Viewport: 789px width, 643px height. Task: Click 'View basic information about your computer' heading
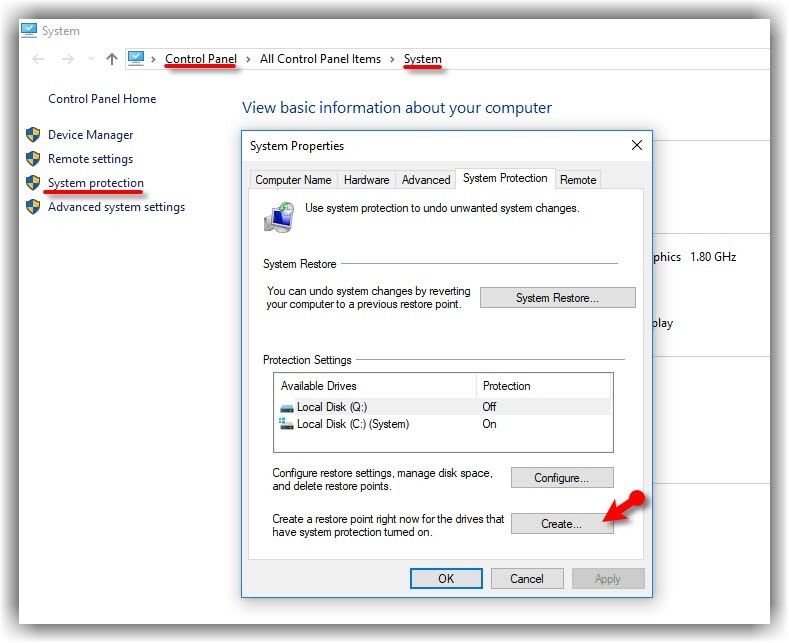click(397, 108)
